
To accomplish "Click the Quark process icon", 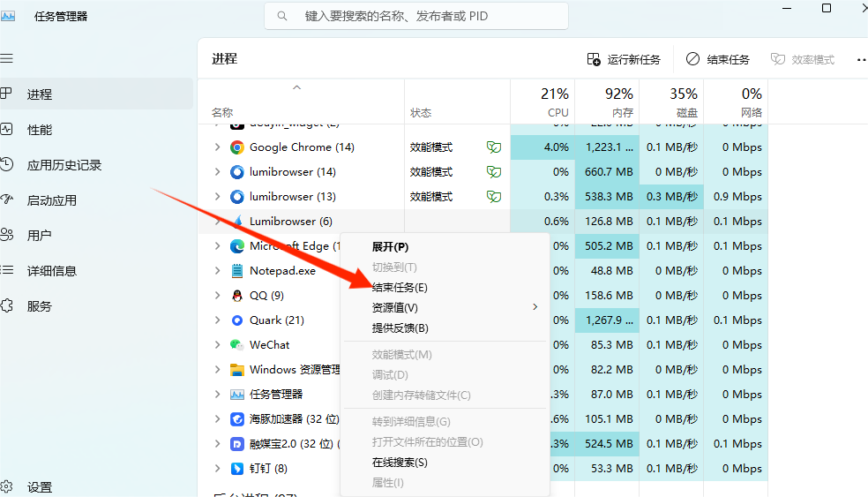I will point(237,320).
